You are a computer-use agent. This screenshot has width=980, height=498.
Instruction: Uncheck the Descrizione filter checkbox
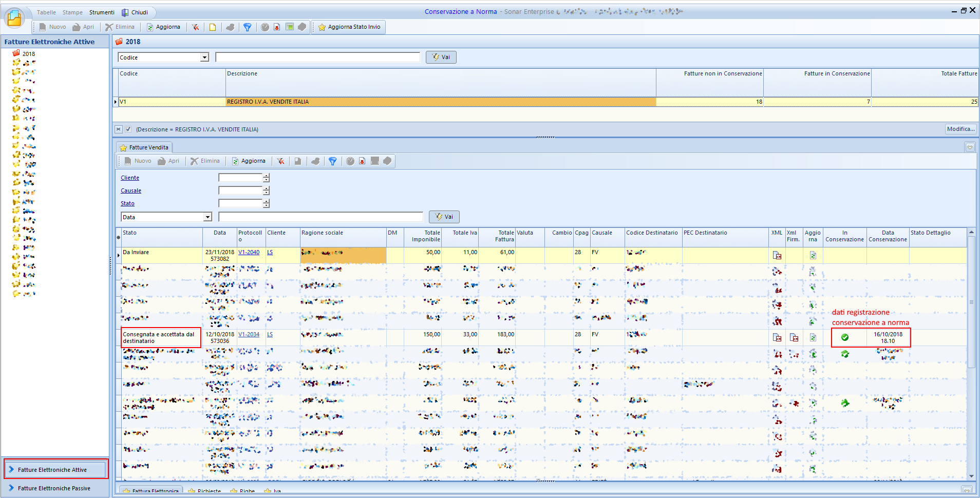point(128,129)
